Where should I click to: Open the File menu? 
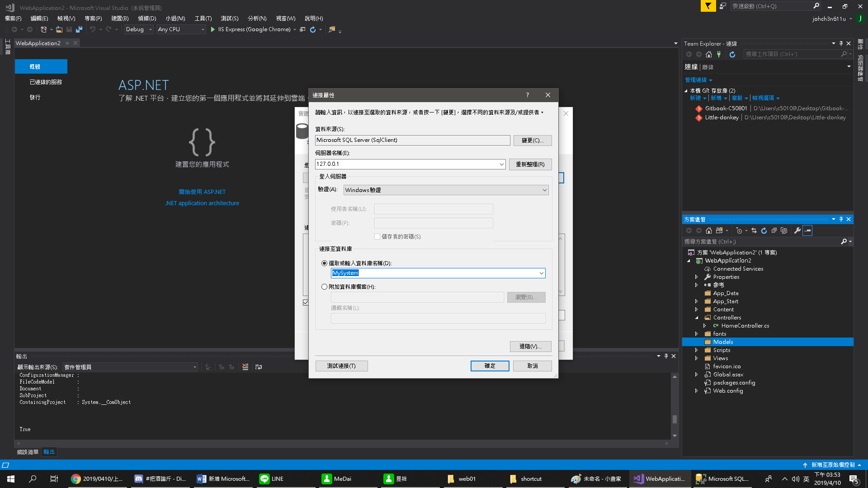(13, 19)
